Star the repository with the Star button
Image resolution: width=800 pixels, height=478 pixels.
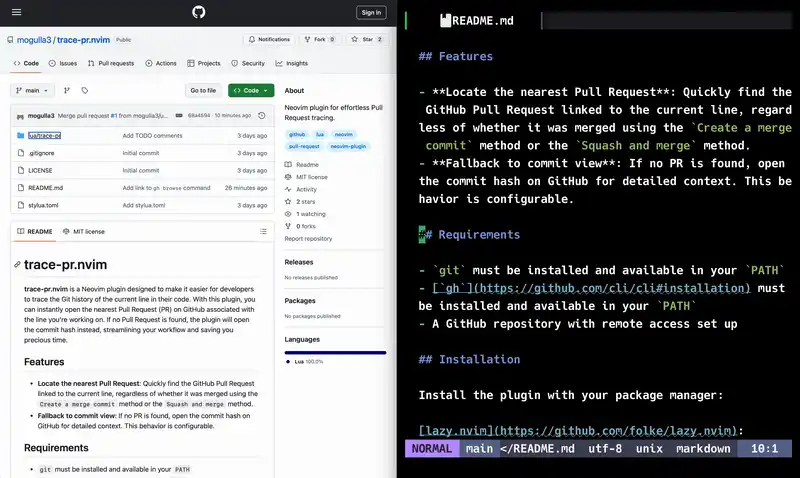[x=367, y=39]
